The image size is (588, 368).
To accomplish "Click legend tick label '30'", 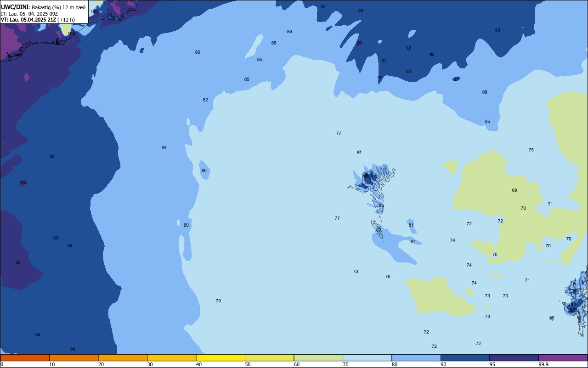I will [150, 364].
